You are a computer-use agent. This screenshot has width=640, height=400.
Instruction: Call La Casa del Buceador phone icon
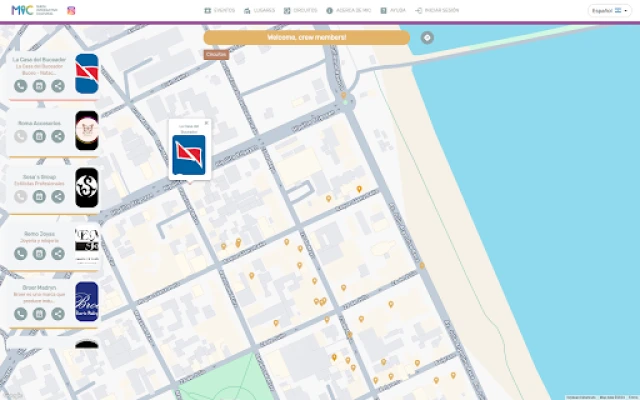click(x=20, y=86)
